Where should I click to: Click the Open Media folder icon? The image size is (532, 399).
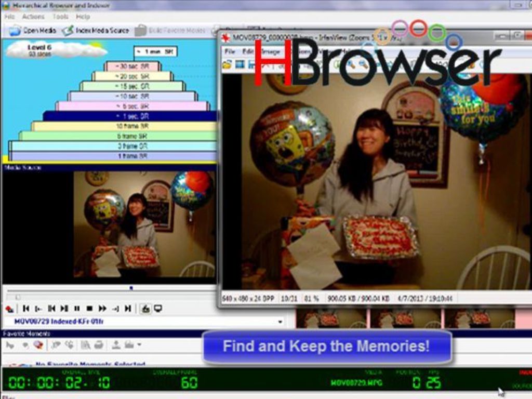click(15, 31)
